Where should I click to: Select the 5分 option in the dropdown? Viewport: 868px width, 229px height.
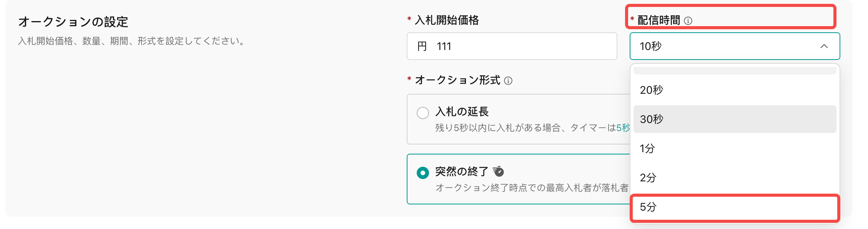pyautogui.click(x=735, y=207)
